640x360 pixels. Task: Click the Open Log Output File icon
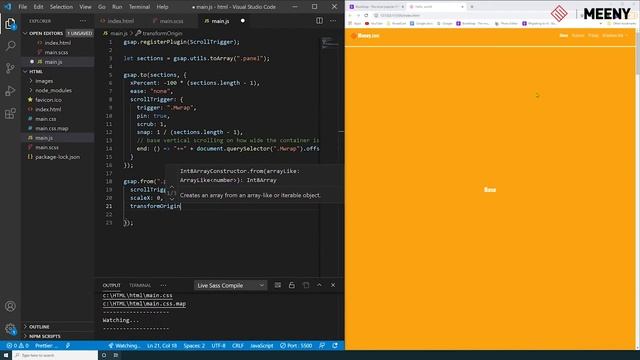306,285
